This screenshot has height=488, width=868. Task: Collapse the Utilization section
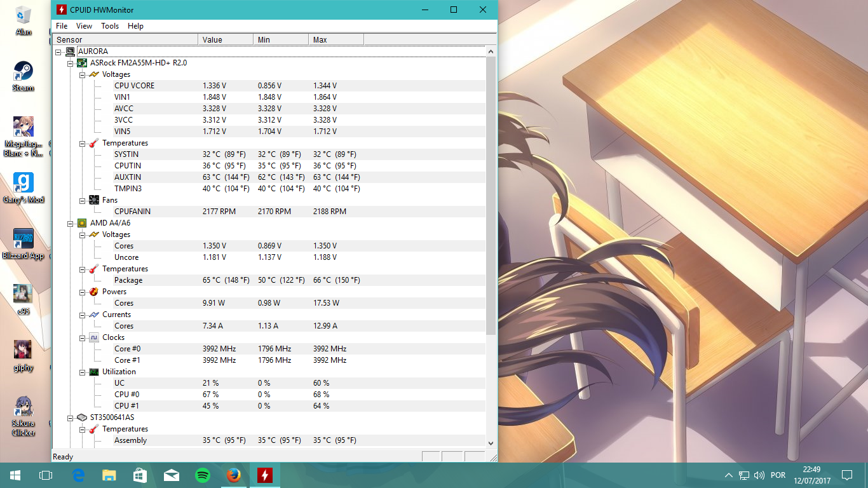point(83,372)
